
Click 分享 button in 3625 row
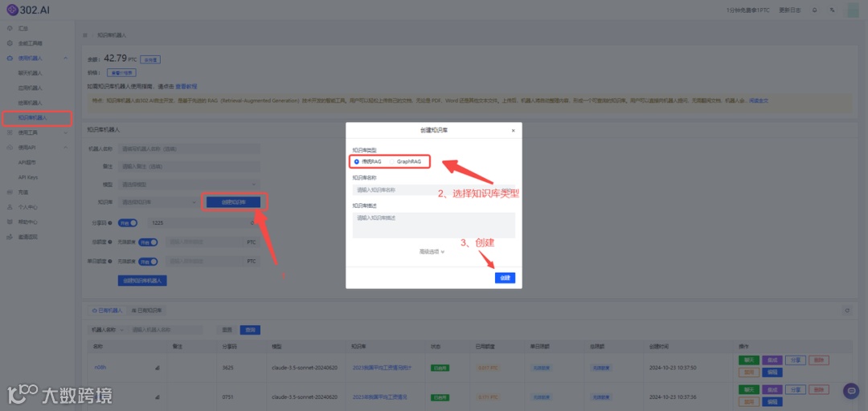pyautogui.click(x=796, y=360)
